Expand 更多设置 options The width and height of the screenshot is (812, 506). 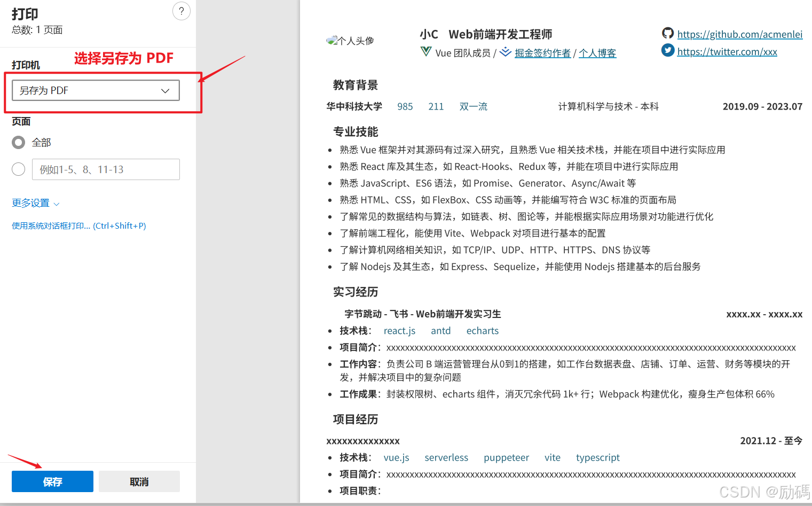coord(36,203)
